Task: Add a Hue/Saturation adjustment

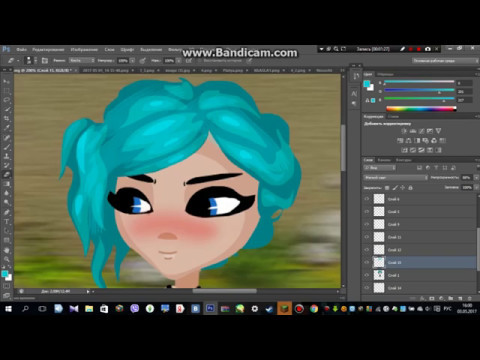Action: coord(400,141)
